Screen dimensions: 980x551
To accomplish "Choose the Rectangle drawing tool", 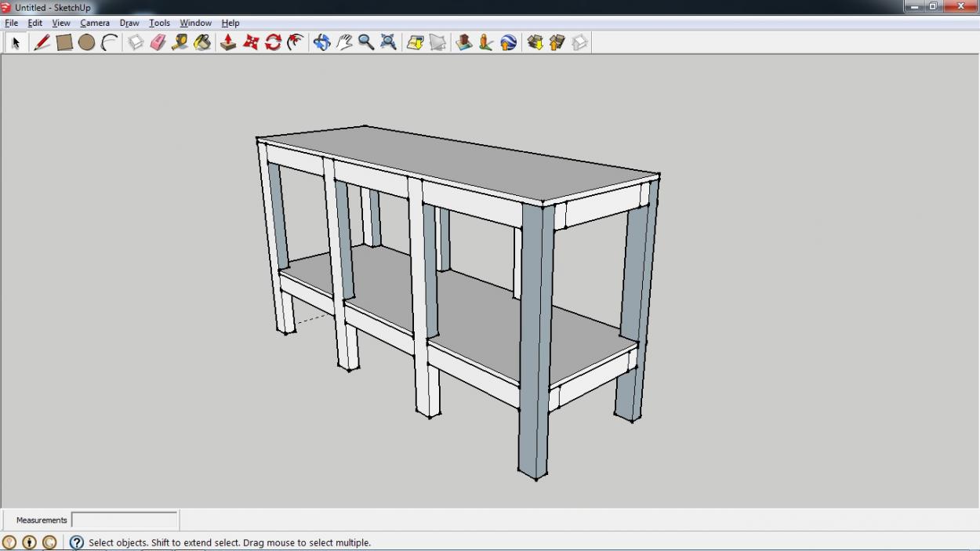I will (64, 42).
